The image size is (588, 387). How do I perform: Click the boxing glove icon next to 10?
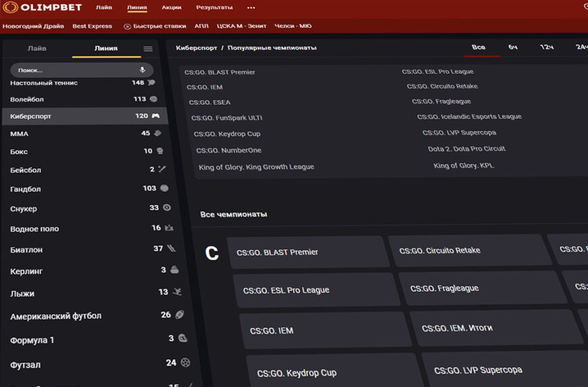(160, 151)
